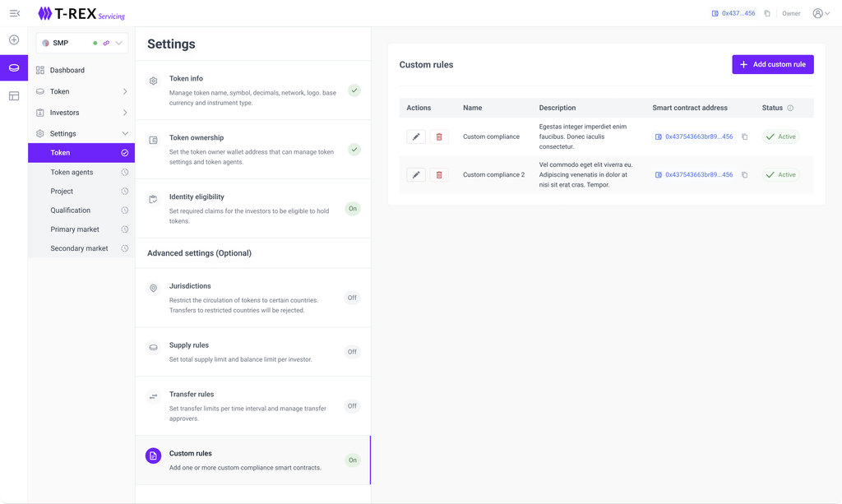Expand the Investors menu chevron
This screenshot has height=504, width=842.
(x=125, y=113)
